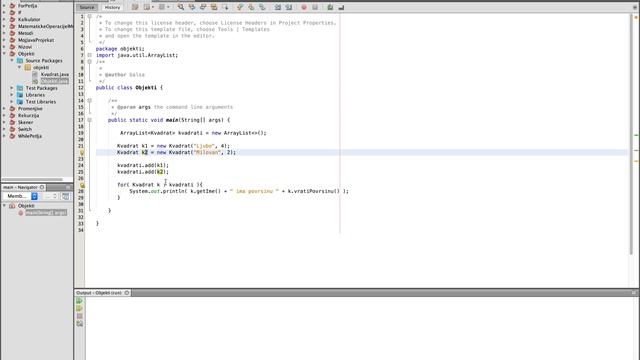The height and width of the screenshot is (360, 640).
Task: Click Shift Line Left icon
Action: click(x=278, y=7)
